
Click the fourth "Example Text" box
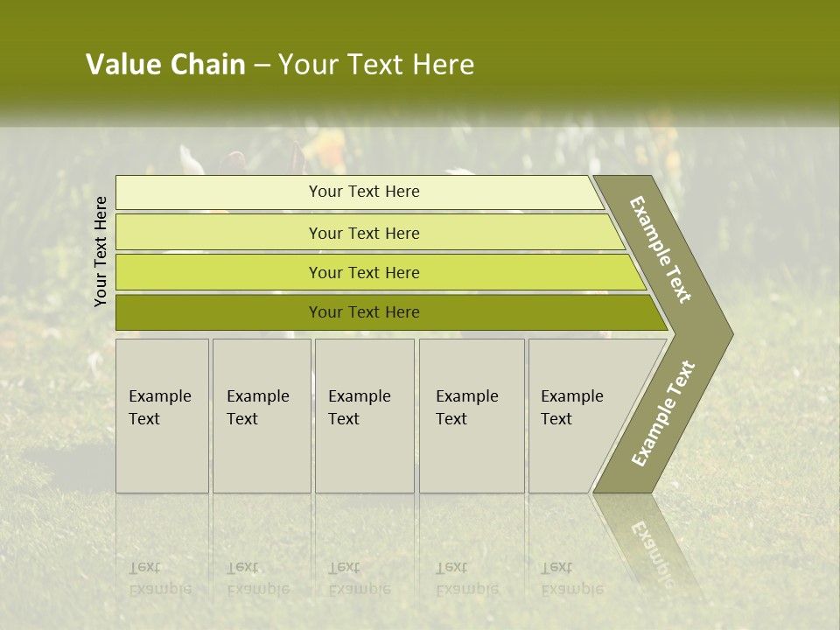pyautogui.click(x=471, y=416)
